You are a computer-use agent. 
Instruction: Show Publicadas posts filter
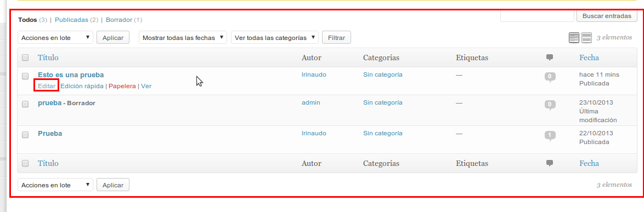[x=71, y=20]
